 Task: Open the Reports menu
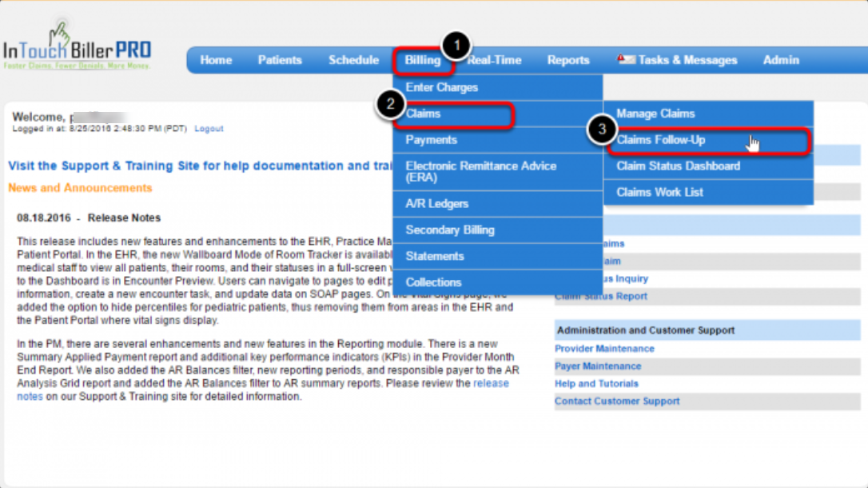coord(568,60)
